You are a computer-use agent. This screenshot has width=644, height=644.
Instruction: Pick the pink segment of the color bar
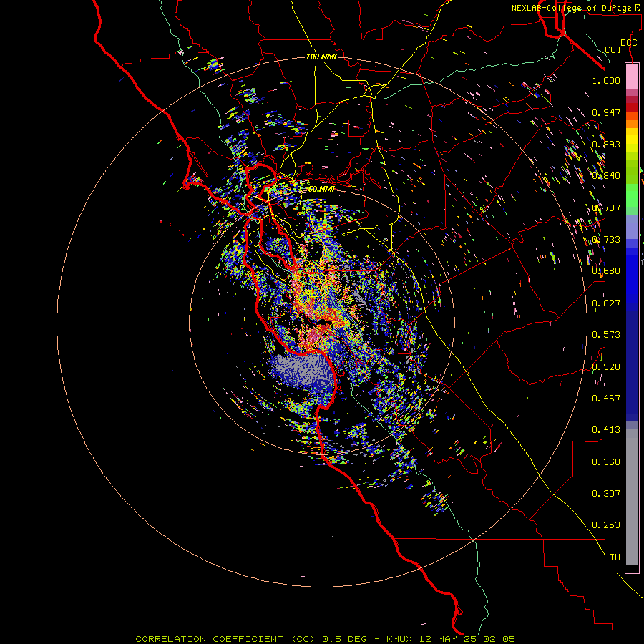[632, 77]
